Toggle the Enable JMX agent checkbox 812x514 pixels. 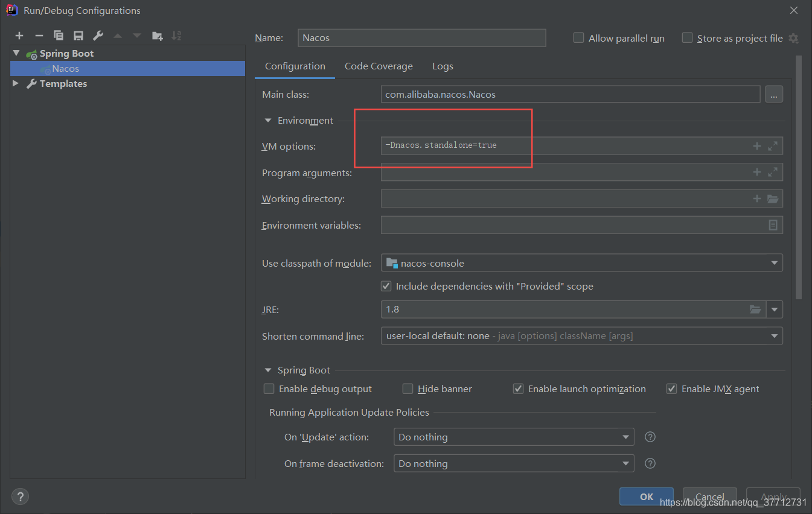(x=671, y=389)
